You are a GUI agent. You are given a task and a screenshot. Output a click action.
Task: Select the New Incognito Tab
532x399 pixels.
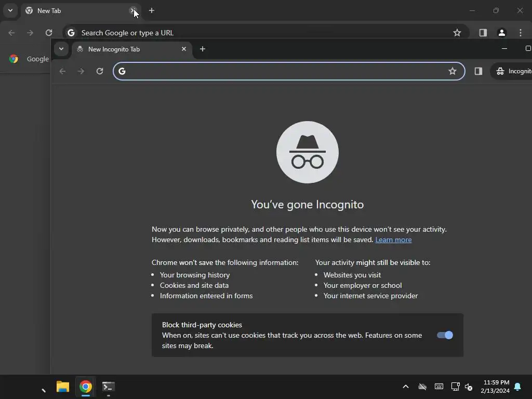(x=132, y=49)
